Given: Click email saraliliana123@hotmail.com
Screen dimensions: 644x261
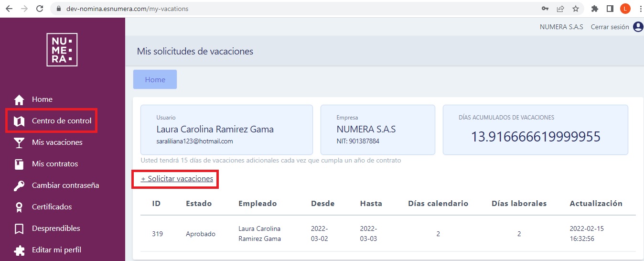Looking at the screenshot, I should point(194,141).
